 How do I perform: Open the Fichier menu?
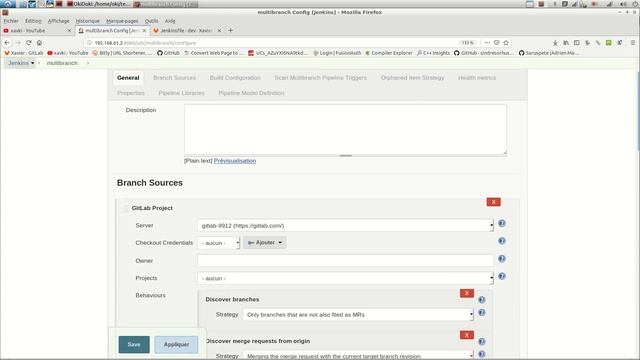11,21
